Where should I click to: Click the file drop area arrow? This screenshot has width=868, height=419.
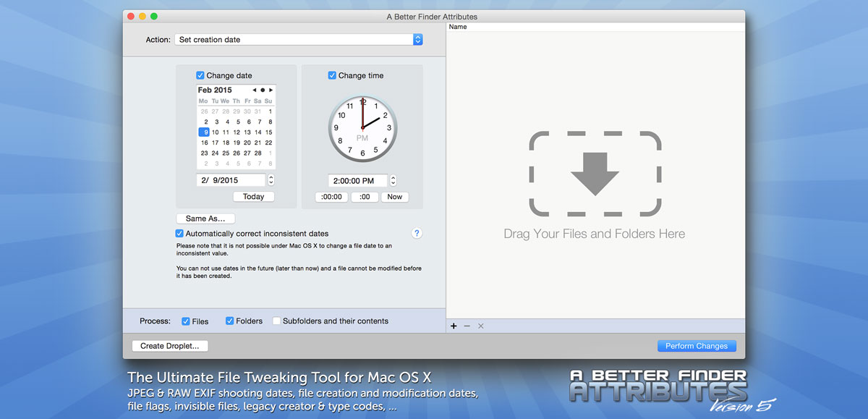pos(595,173)
